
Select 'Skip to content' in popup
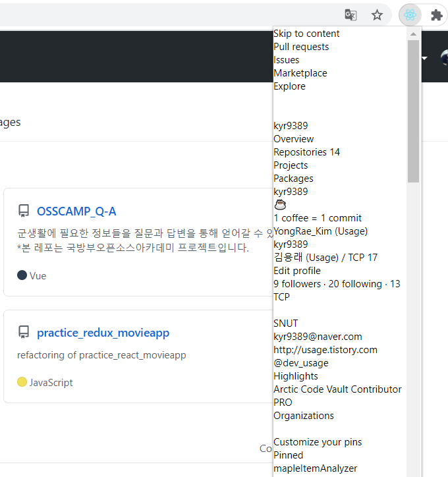pos(306,34)
